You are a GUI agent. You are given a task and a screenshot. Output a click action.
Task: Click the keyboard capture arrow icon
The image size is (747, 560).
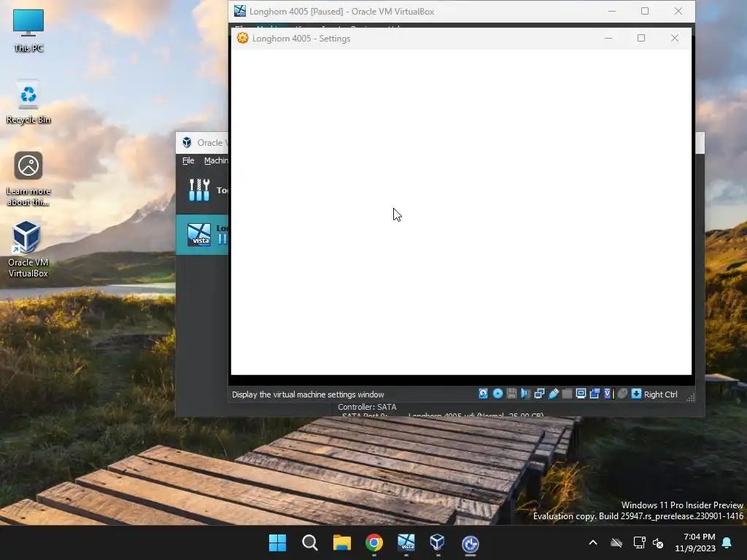[636, 393]
